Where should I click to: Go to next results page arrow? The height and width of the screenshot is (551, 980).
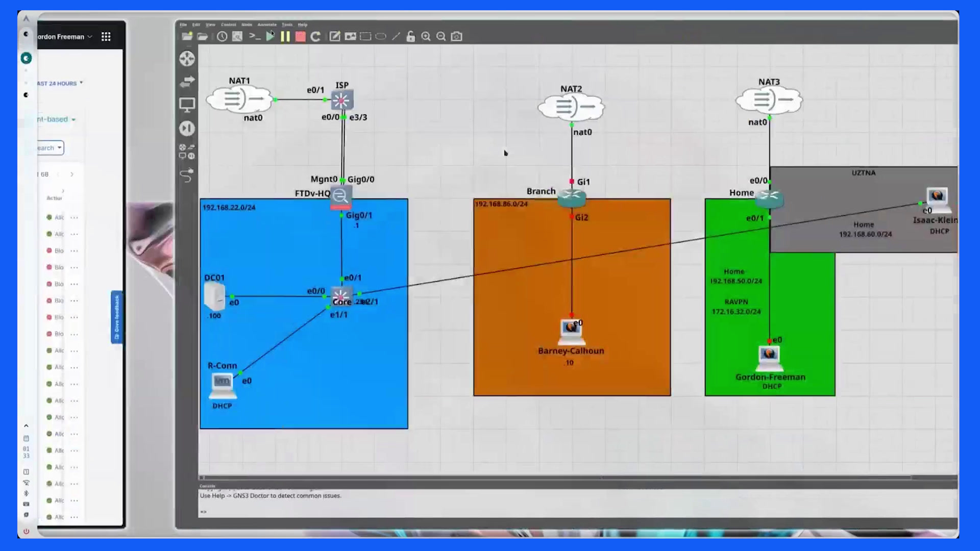pos(72,174)
